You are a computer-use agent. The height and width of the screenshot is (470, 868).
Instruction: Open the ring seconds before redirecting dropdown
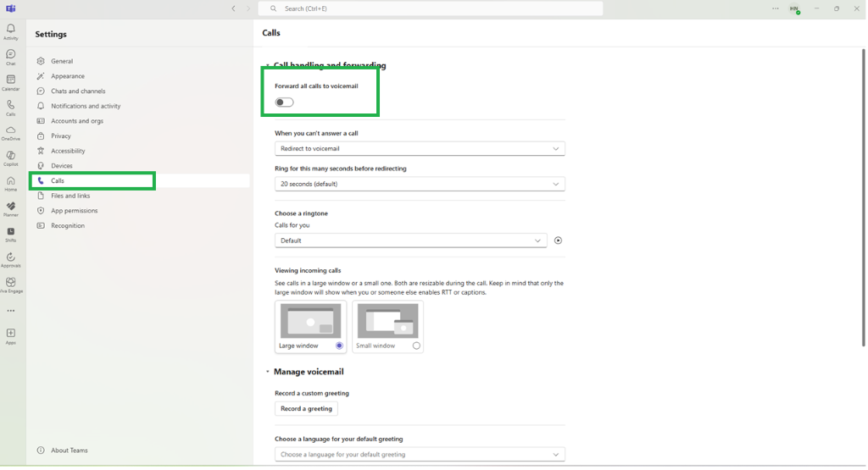pyautogui.click(x=420, y=184)
